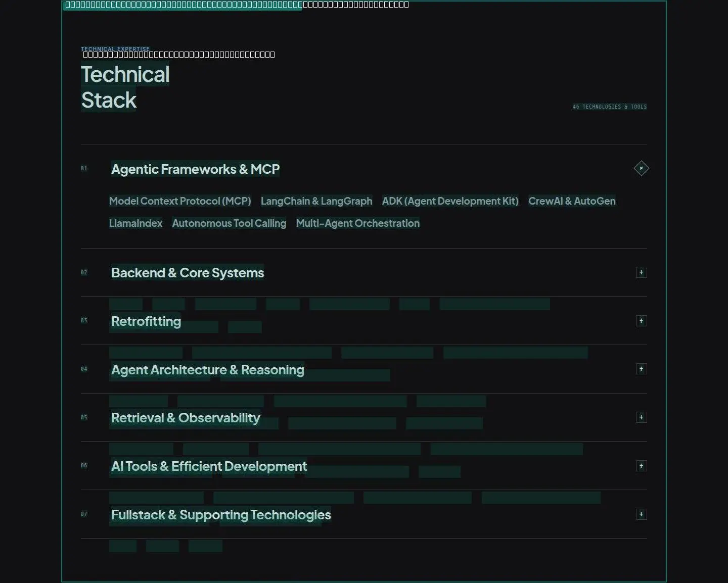Select the LlamaIndex tag

[136, 223]
